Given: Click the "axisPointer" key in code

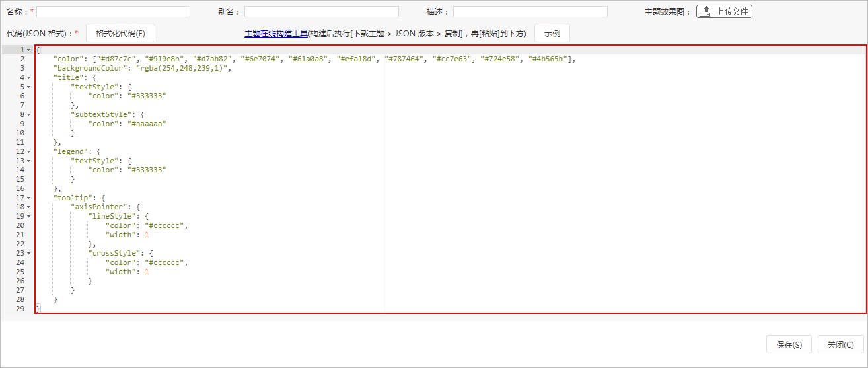Looking at the screenshot, I should [99, 207].
